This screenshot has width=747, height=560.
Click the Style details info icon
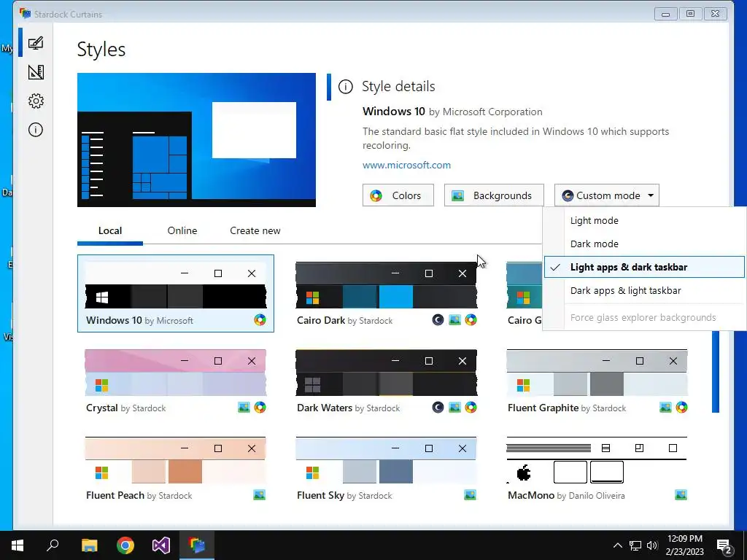345,87
